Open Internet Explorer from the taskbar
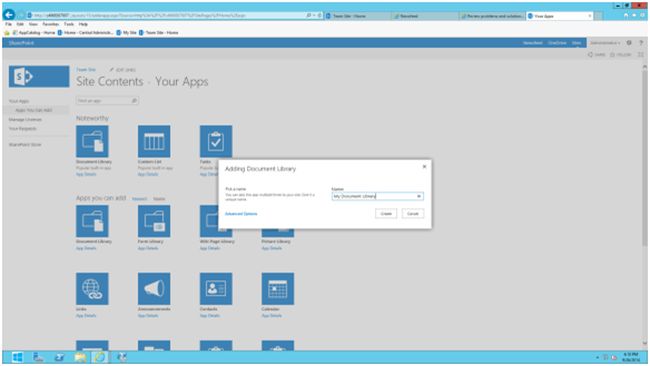 [99, 357]
